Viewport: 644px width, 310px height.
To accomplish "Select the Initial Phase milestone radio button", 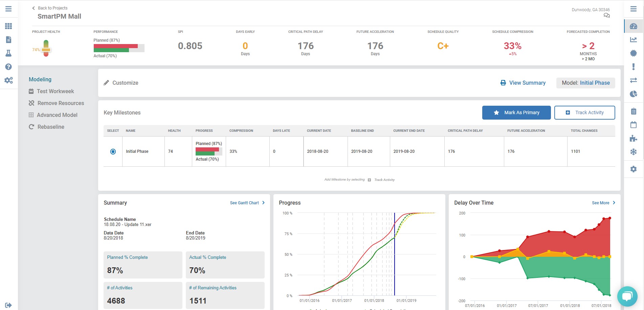I will tap(113, 151).
